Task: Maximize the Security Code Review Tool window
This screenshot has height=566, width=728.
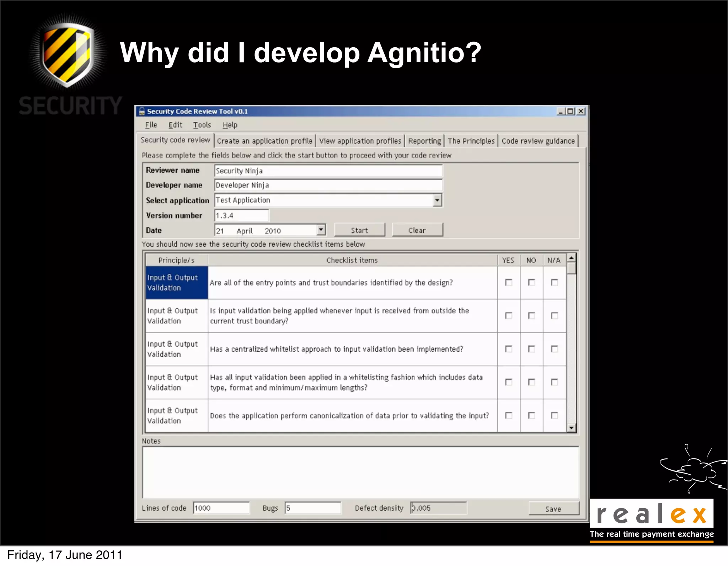Action: 570,111
